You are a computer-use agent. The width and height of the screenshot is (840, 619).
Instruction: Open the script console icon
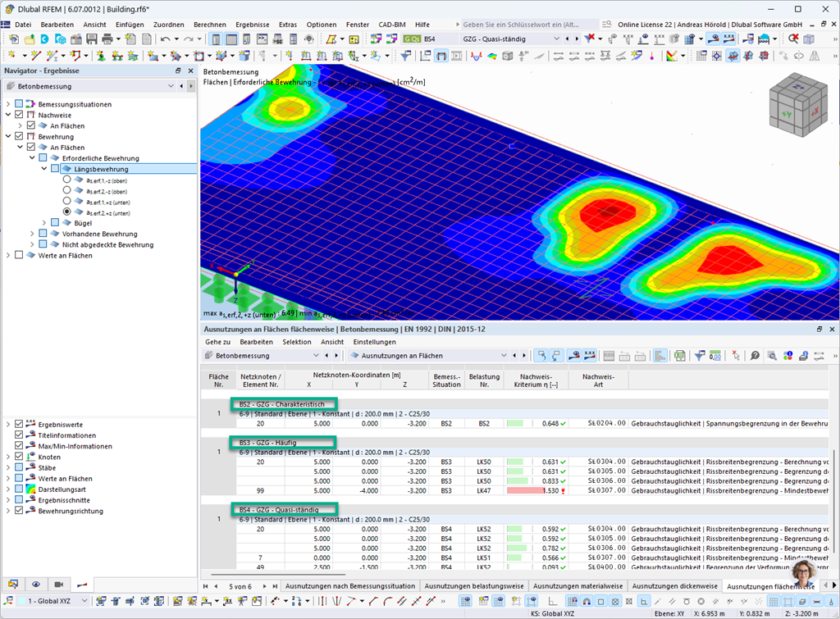262,39
